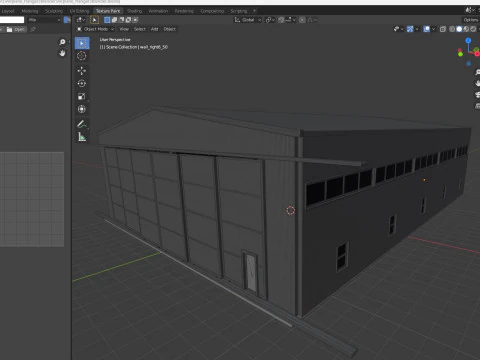Image resolution: width=480 pixels, height=360 pixels.
Task: Click the select tool icon in header
Action: [x=94, y=20]
